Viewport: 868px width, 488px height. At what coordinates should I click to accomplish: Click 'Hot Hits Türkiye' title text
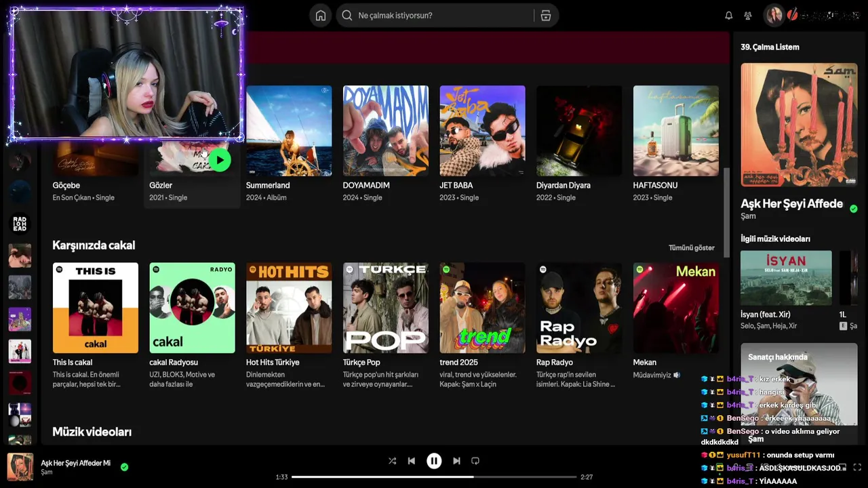pos(273,363)
